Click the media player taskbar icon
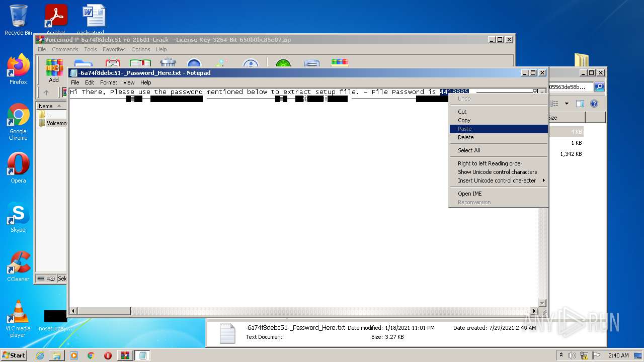This screenshot has height=362, width=644. [x=74, y=355]
